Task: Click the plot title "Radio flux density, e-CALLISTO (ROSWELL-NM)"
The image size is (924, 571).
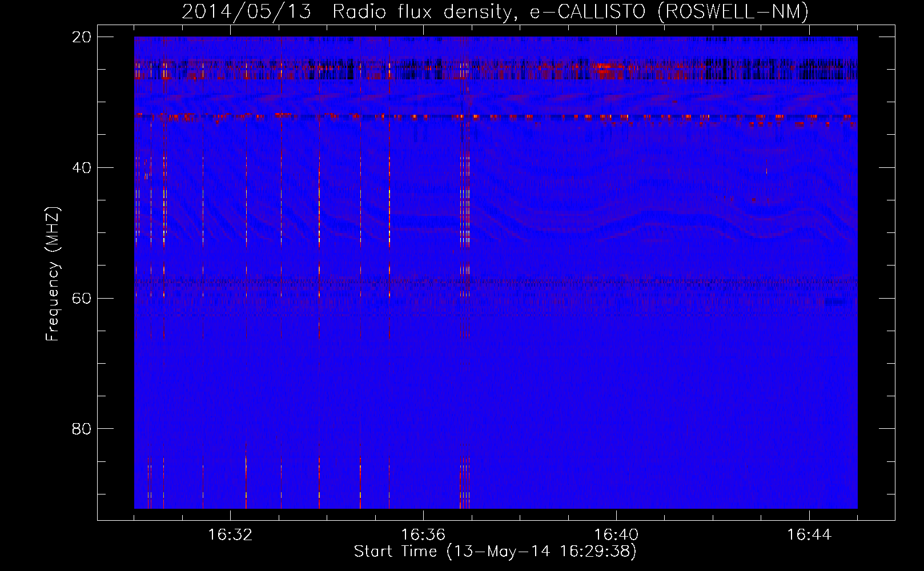Action: [571, 11]
